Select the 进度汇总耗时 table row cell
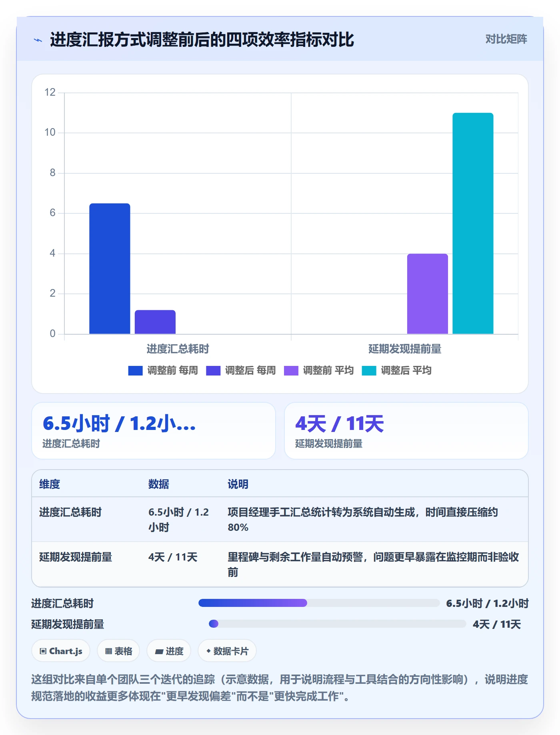Viewport: 560px width, 735px height. click(70, 512)
